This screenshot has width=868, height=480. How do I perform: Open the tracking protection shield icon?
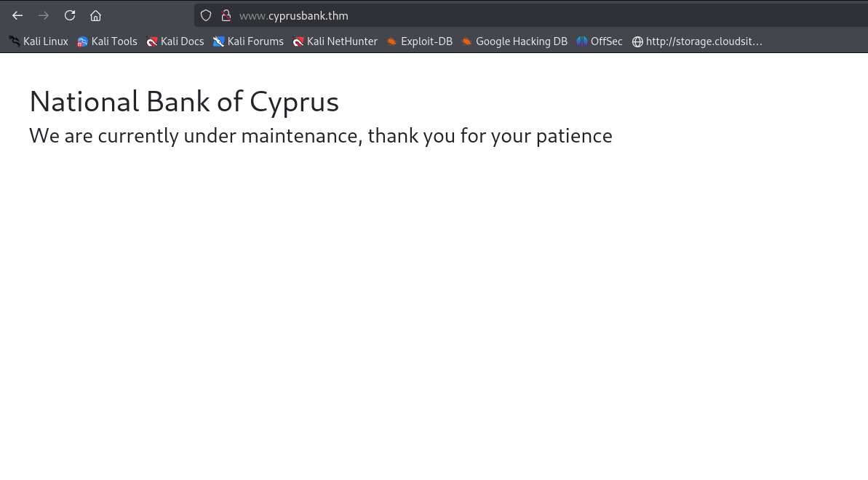point(206,15)
